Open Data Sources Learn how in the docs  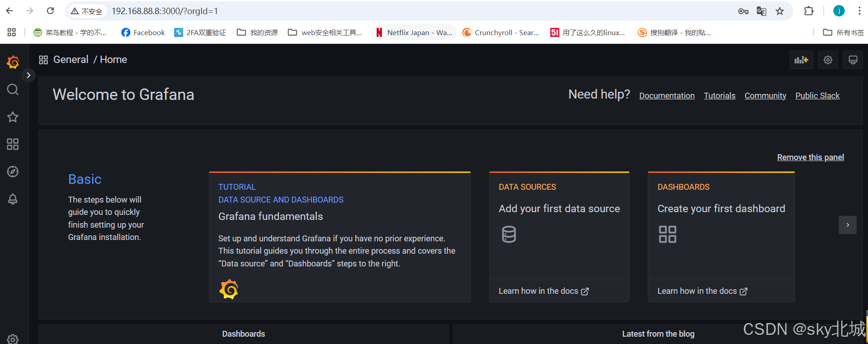[543, 291]
